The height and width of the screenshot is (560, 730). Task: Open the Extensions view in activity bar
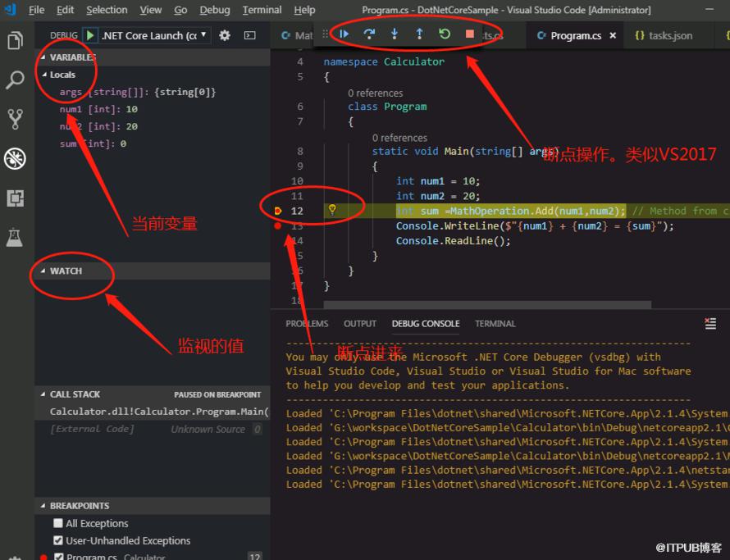15,198
